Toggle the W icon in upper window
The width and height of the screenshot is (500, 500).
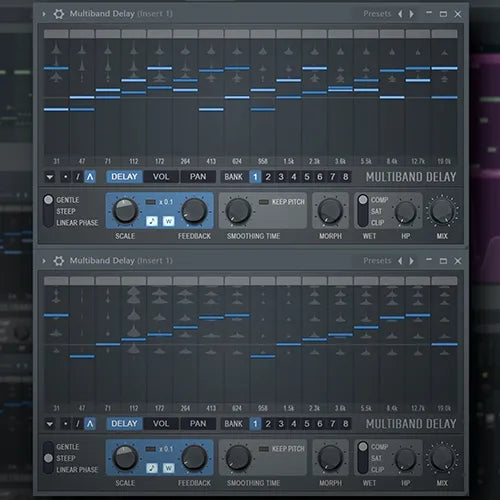click(169, 221)
